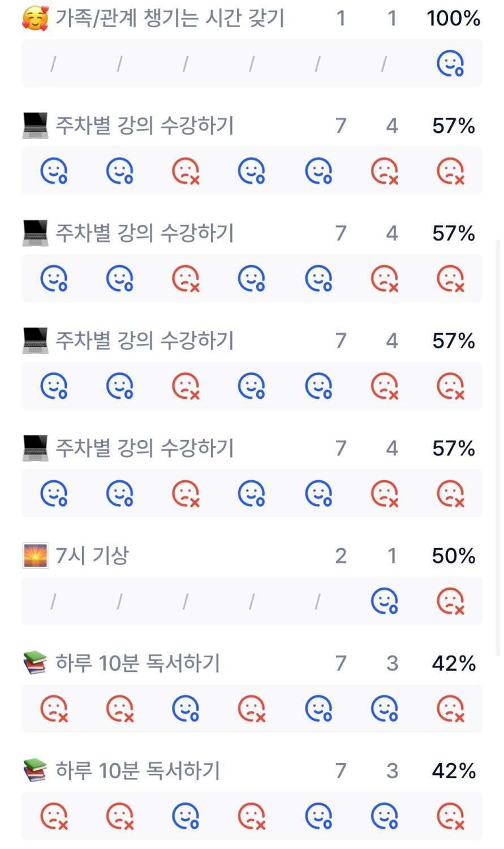The image size is (504, 849).
Task: Select the first empty slash day in the 7시 기상 row
Action: click(53, 601)
